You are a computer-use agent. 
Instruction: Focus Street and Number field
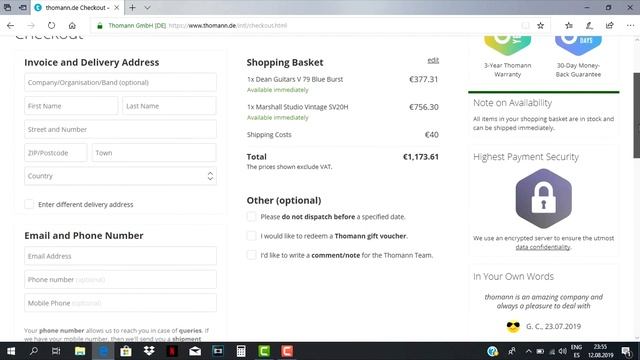point(120,129)
